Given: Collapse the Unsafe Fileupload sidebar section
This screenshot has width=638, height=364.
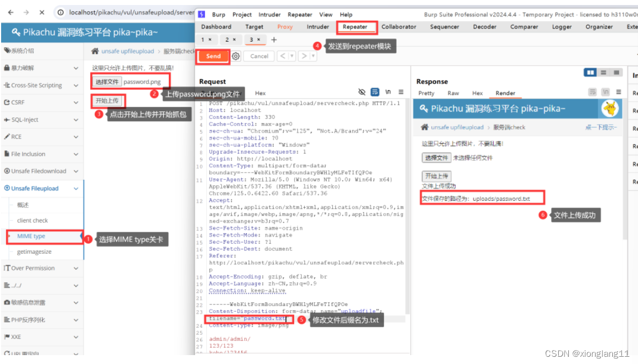Looking at the screenshot, I should click(42, 188).
